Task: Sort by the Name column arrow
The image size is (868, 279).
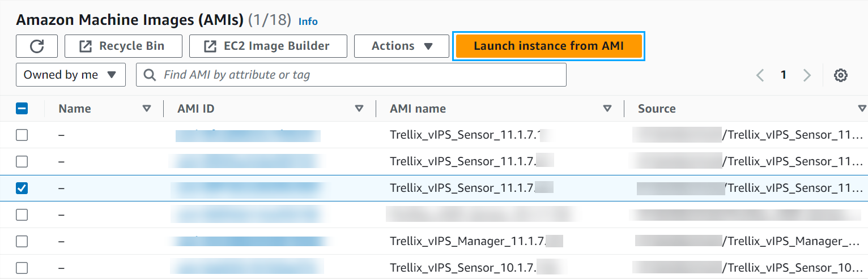Action: click(147, 109)
